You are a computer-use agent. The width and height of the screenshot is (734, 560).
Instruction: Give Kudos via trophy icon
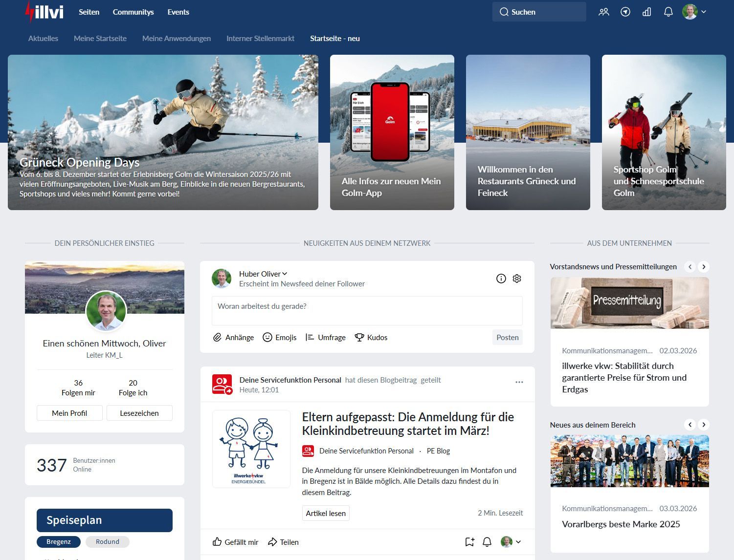point(371,337)
